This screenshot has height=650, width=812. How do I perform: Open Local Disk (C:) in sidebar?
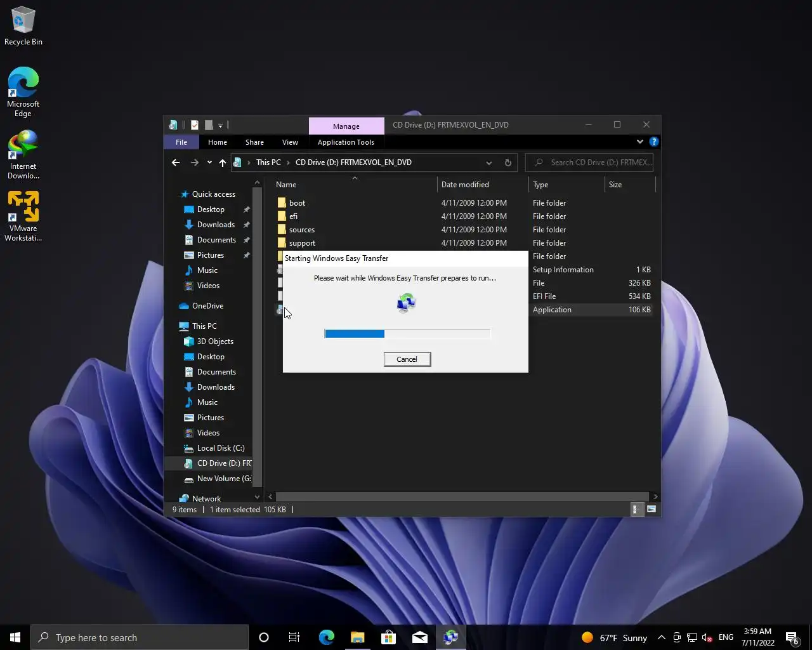click(x=221, y=448)
